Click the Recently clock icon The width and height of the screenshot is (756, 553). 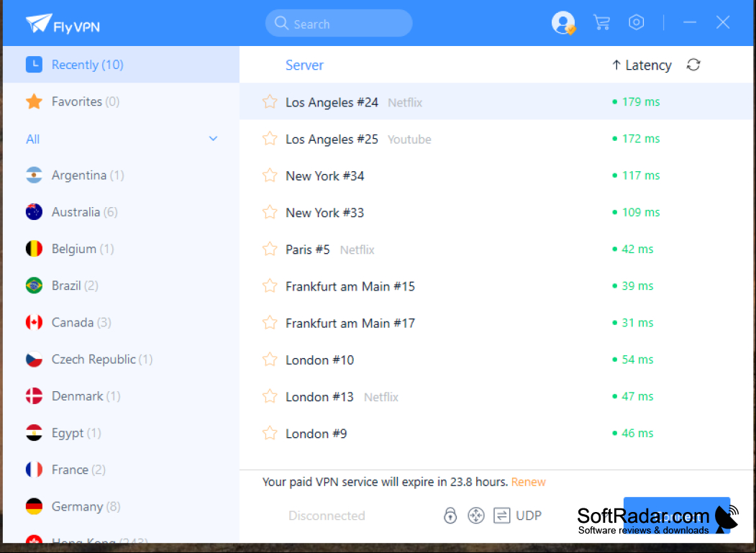click(x=35, y=64)
